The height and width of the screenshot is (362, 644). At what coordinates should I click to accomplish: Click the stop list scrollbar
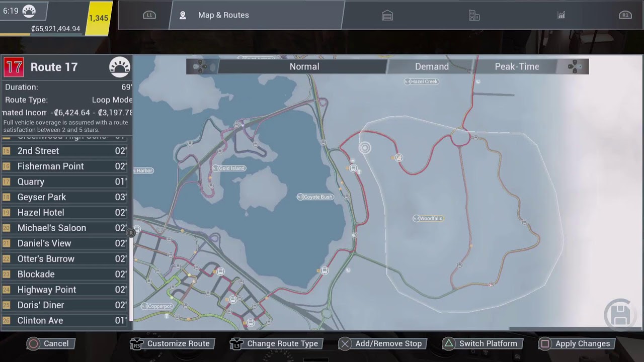(x=131, y=279)
